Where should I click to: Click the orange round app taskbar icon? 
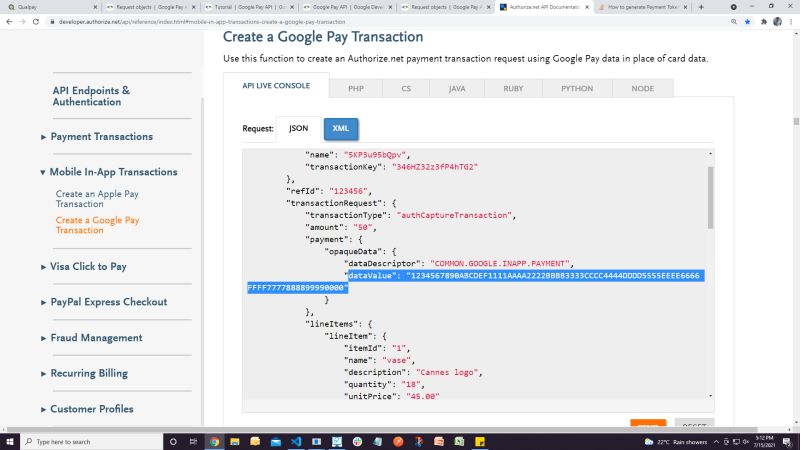pos(398,442)
